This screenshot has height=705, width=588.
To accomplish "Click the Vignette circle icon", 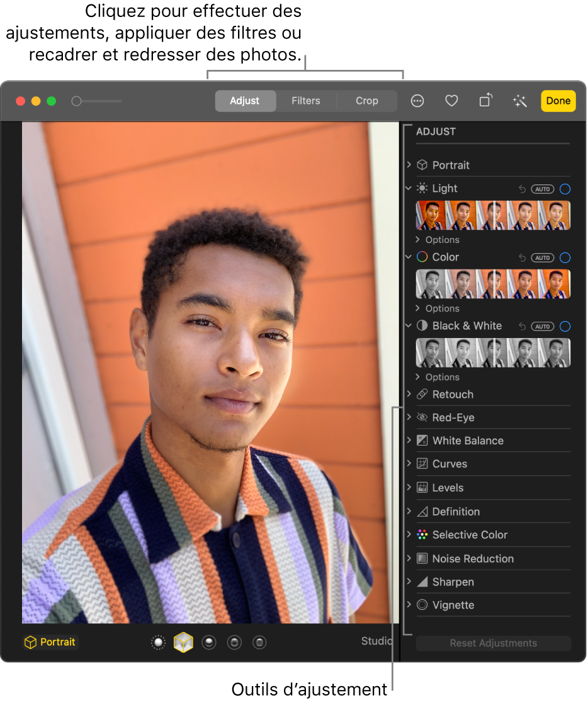I will (x=422, y=605).
